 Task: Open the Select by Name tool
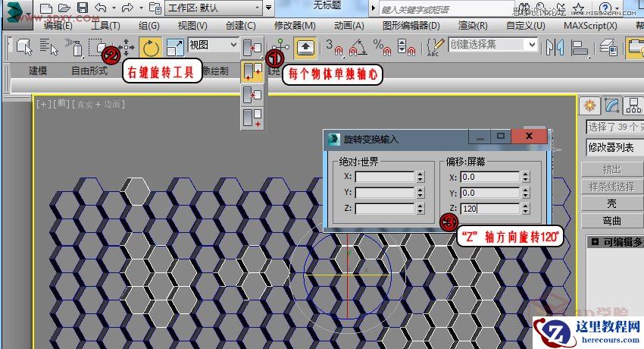pos(48,48)
